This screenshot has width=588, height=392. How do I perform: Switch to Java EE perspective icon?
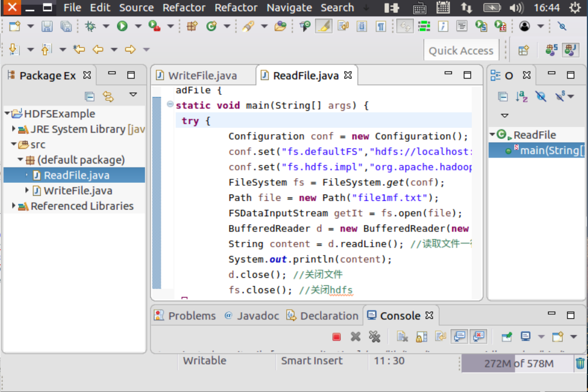coord(551,50)
